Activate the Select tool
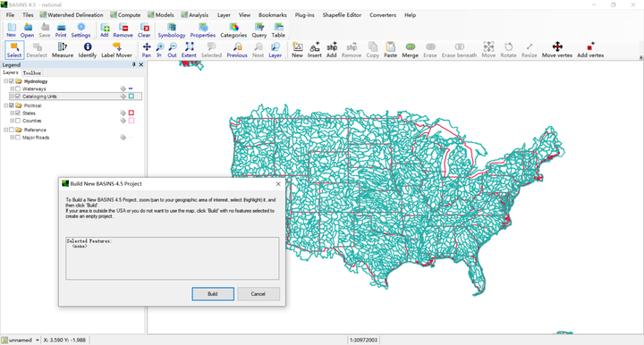Viewport: 644px width, 345px height. coord(14,50)
